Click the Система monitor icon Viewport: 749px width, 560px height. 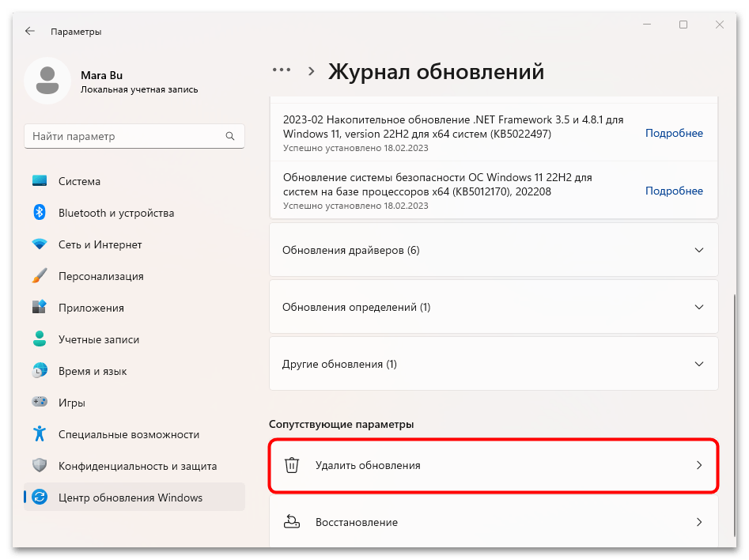(x=40, y=180)
